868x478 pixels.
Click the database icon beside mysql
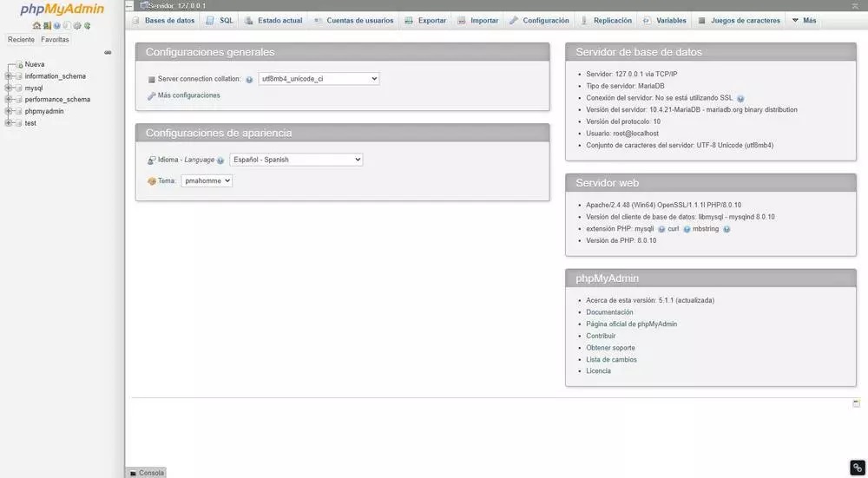(x=18, y=88)
